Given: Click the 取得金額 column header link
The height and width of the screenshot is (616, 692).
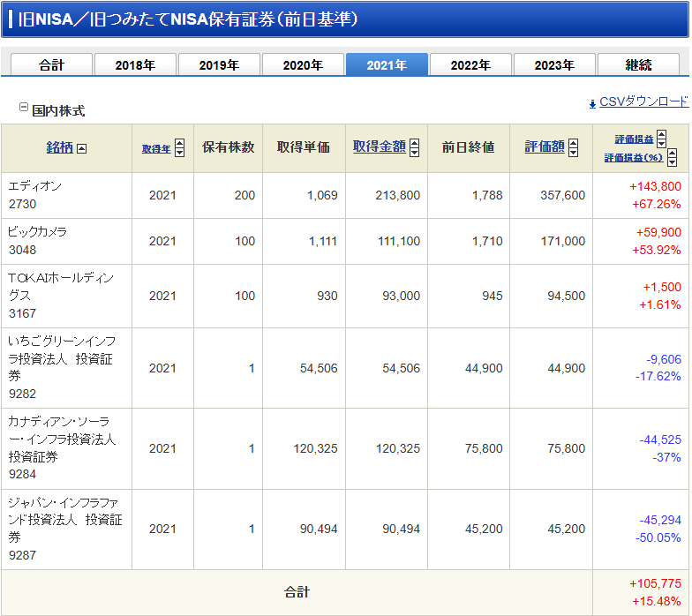Looking at the screenshot, I should pyautogui.click(x=380, y=146).
